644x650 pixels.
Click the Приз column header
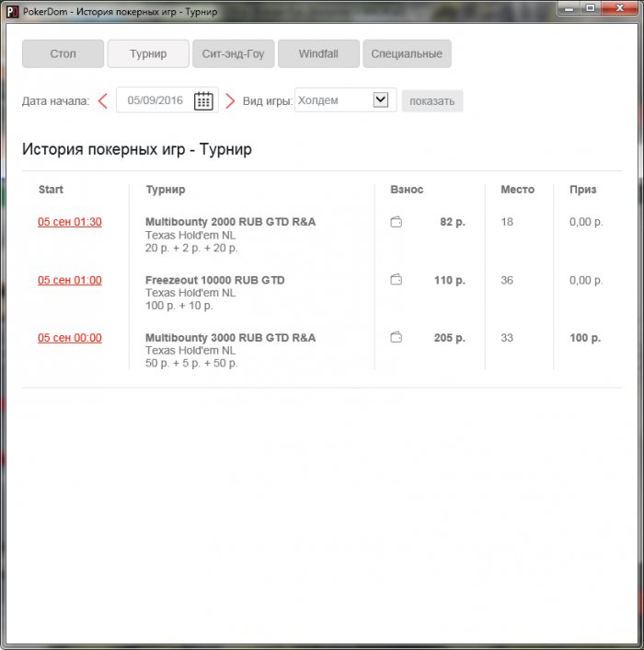click(x=582, y=190)
